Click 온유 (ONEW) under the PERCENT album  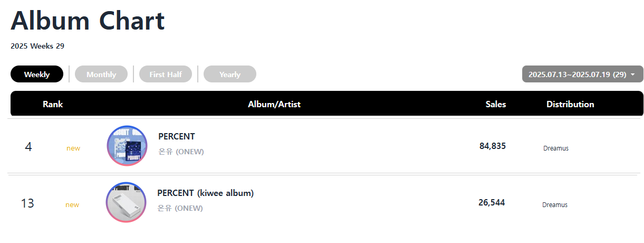pos(181,152)
